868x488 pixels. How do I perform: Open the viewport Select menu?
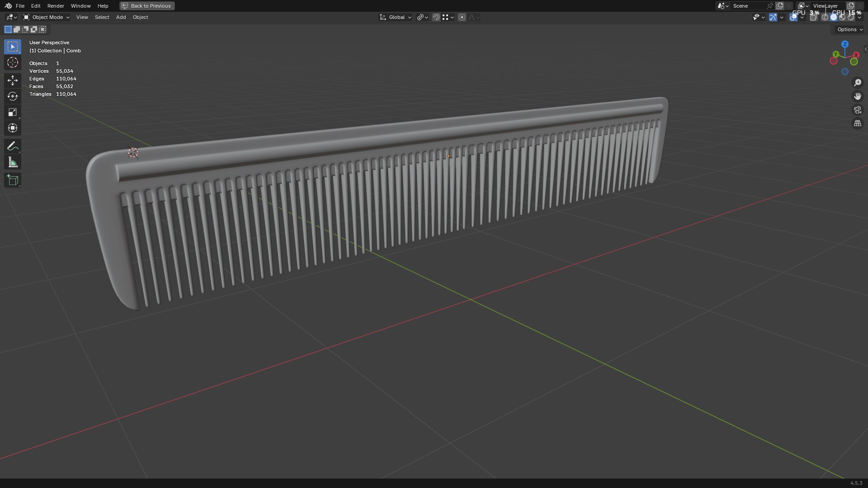(102, 17)
